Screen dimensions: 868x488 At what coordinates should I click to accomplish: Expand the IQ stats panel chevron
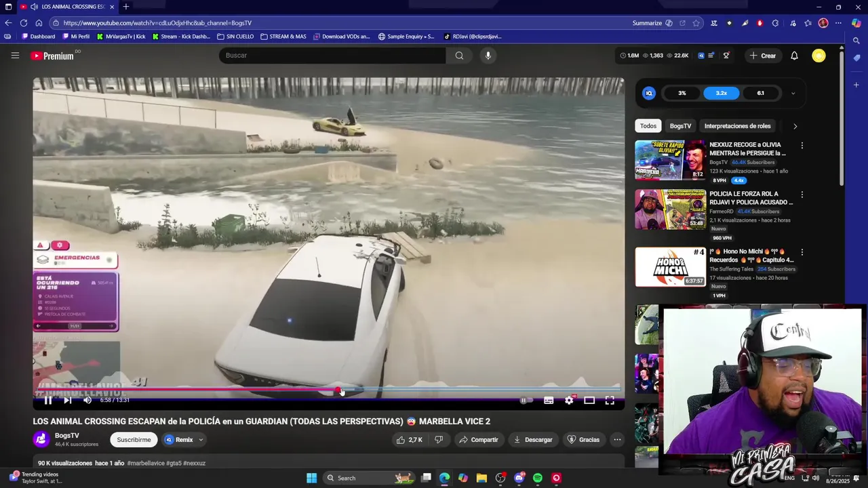click(793, 94)
